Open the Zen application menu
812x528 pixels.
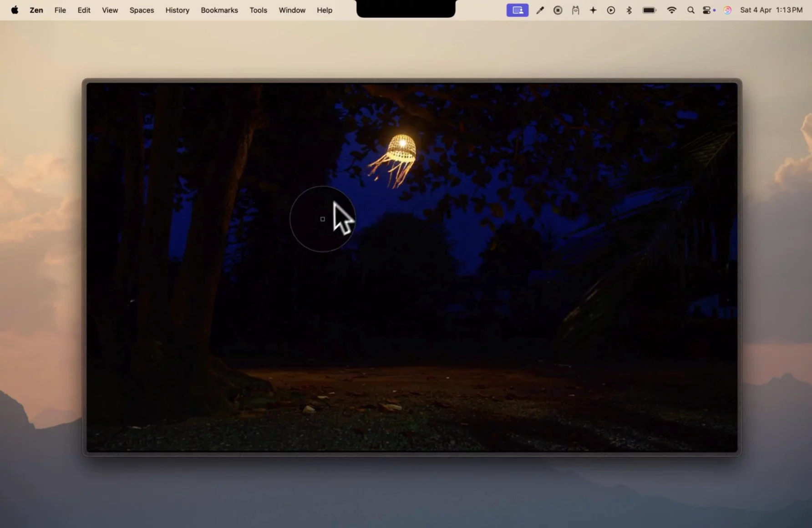(x=36, y=10)
